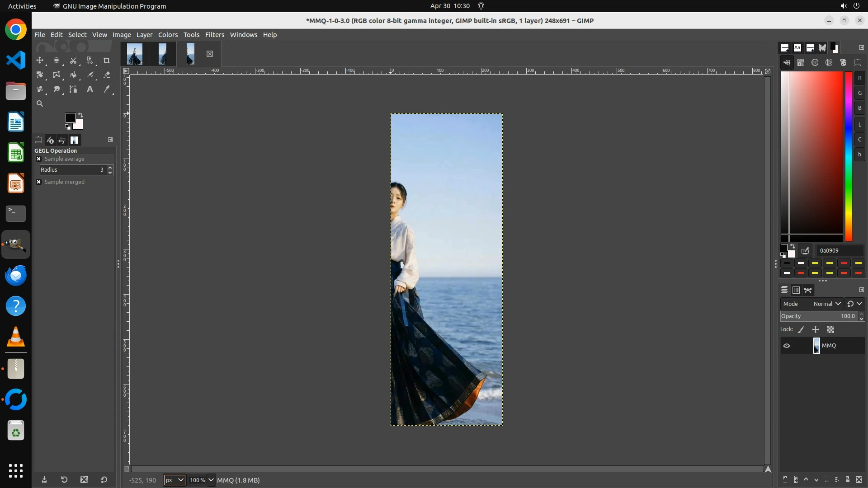Select the Text tool
Viewport: 868px width, 488px height.
[x=90, y=89]
